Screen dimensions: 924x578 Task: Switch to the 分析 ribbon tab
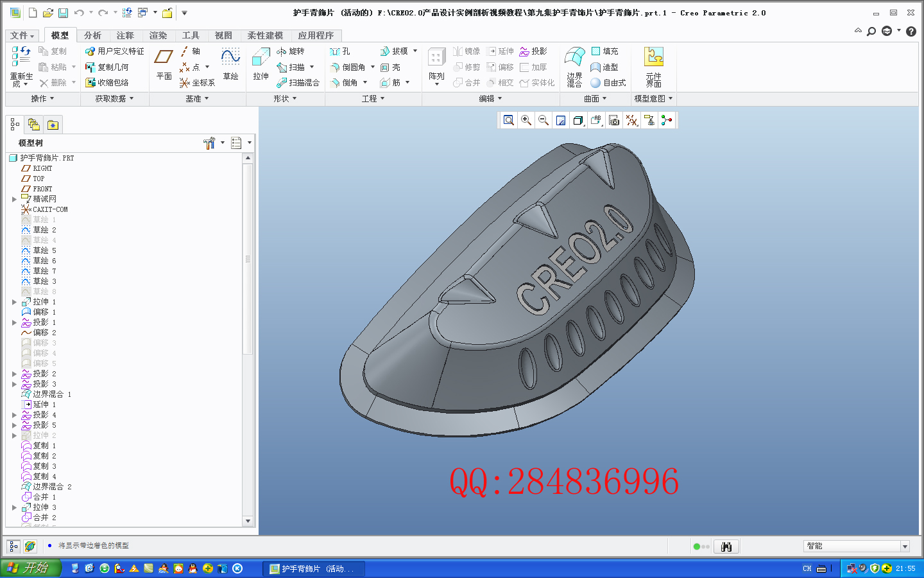pos(92,35)
